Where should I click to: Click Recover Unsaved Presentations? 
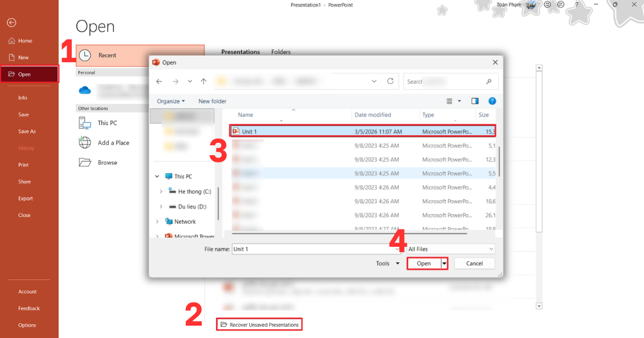(x=259, y=324)
